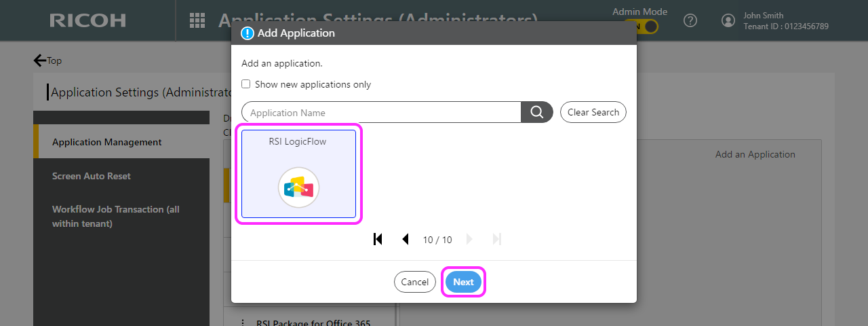Screen dimensions: 868x326
Task: Open the help question mark icon
Action: click(690, 20)
